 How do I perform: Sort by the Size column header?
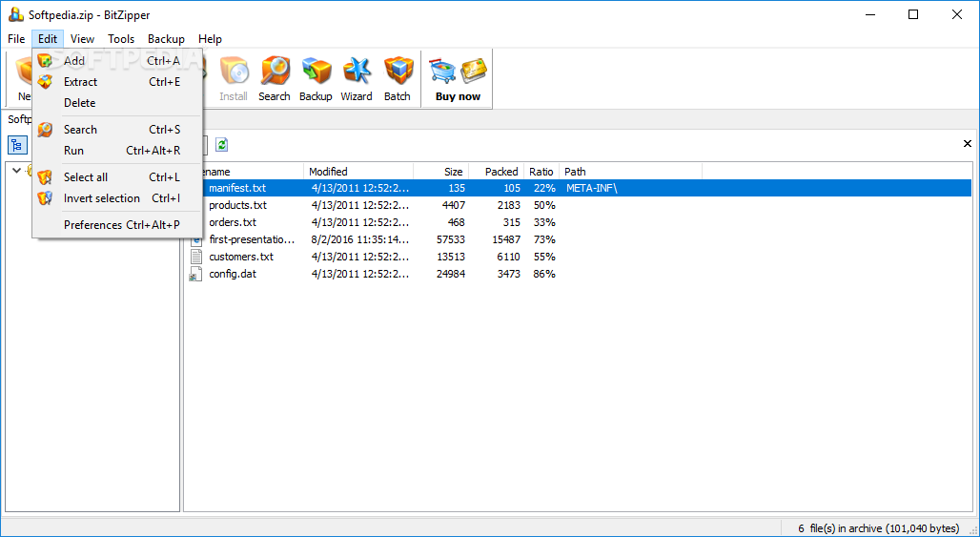pyautogui.click(x=440, y=172)
